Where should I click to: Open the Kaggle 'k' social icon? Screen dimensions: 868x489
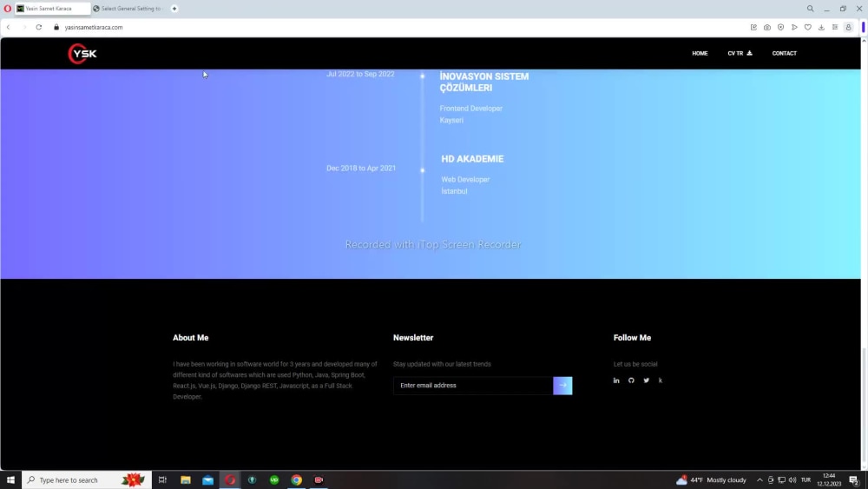[x=661, y=380]
